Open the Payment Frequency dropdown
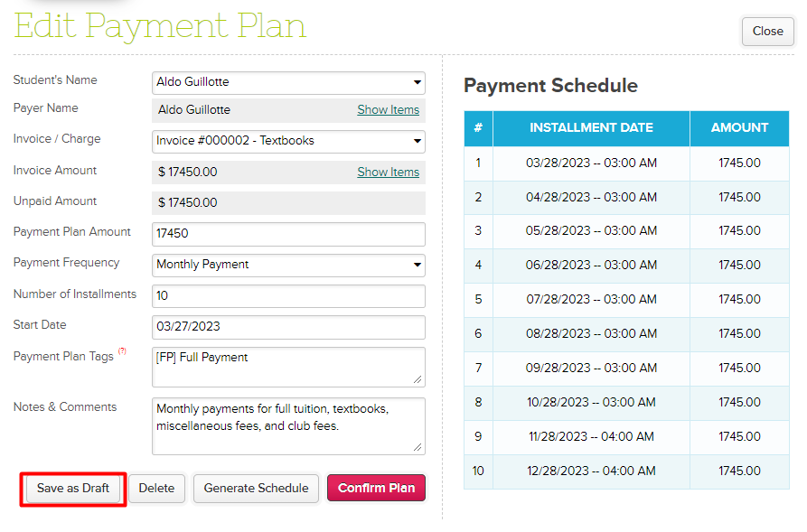The image size is (807, 532). point(288,265)
